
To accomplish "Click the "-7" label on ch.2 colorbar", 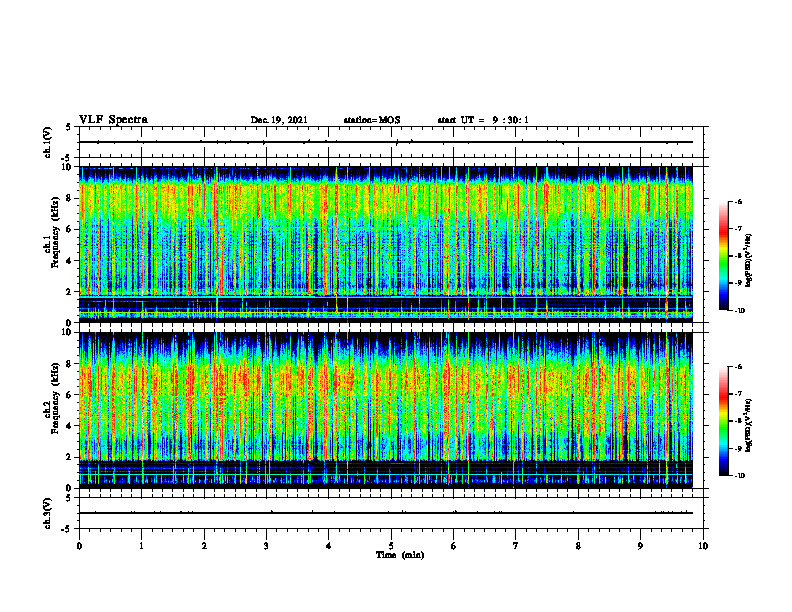I will coord(738,394).
